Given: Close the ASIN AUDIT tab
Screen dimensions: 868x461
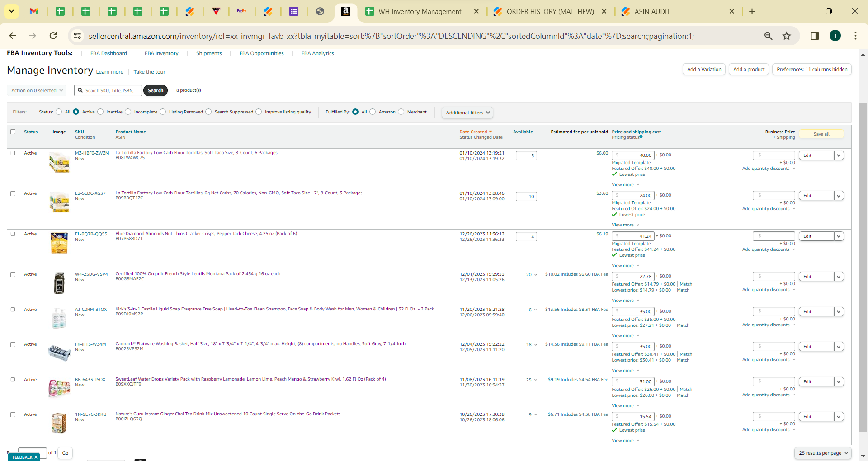Looking at the screenshot, I should [732, 11].
